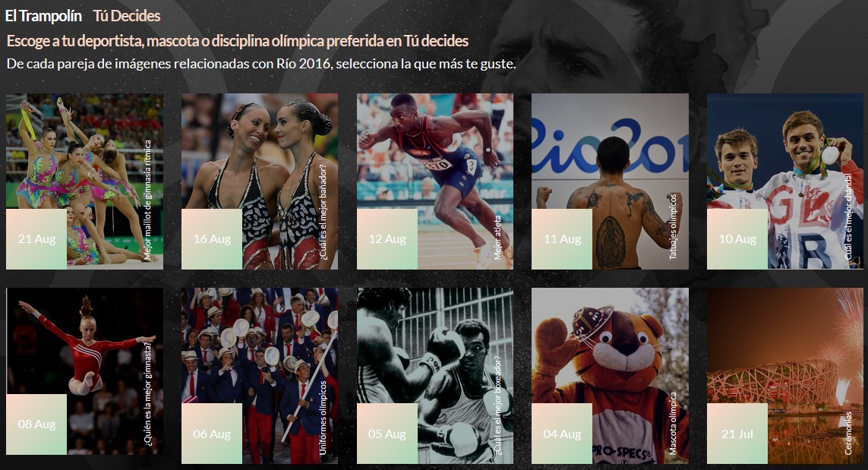Open the Uniformes olímpicos parade poll
The height and width of the screenshot is (470, 868).
[x=260, y=376]
